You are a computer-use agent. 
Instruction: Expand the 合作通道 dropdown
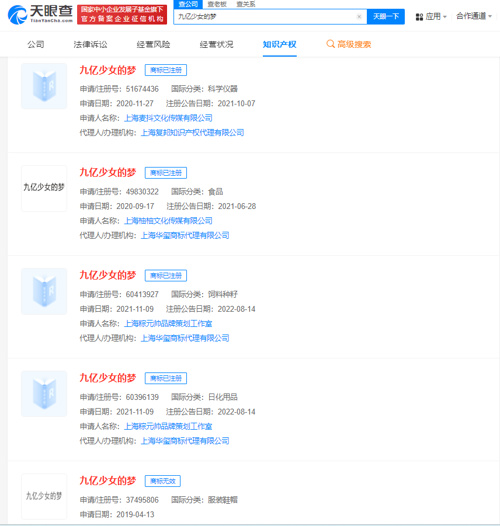[474, 16]
